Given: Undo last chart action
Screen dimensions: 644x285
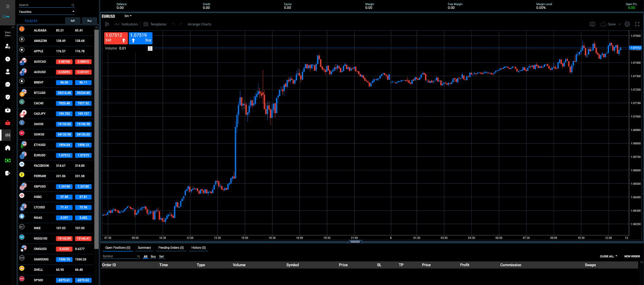Looking at the screenshot, I should (173, 24).
